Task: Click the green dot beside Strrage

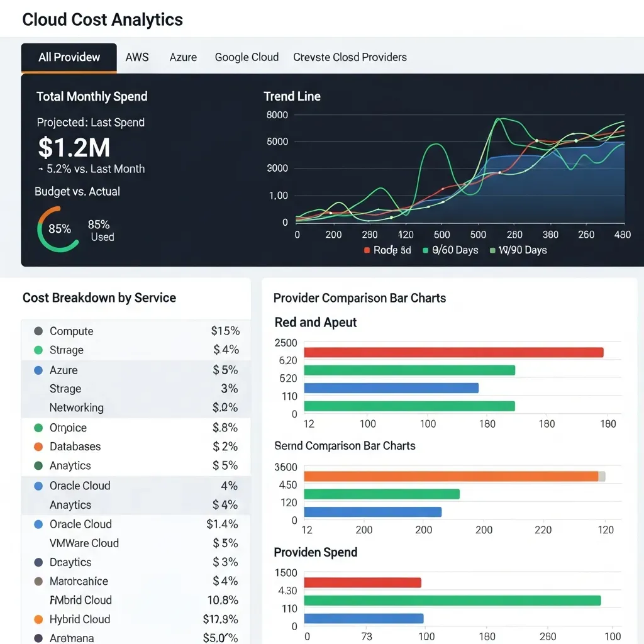Action: pyautogui.click(x=38, y=350)
